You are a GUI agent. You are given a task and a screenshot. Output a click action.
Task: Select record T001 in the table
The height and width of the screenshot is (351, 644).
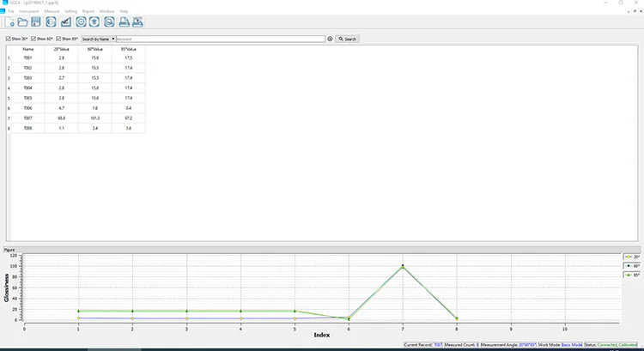[x=28, y=57]
